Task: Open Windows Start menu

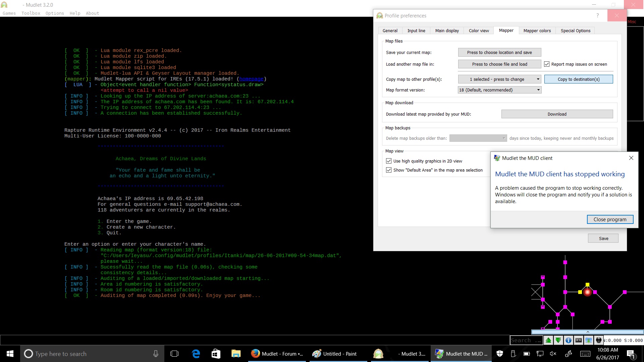Action: [10, 354]
